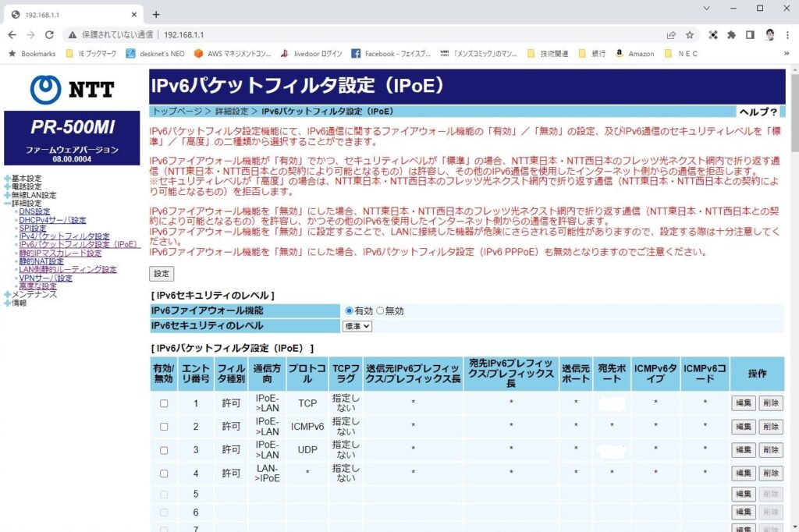Check the enable box for entry 3
The width and height of the screenshot is (799, 532).
coord(164,450)
